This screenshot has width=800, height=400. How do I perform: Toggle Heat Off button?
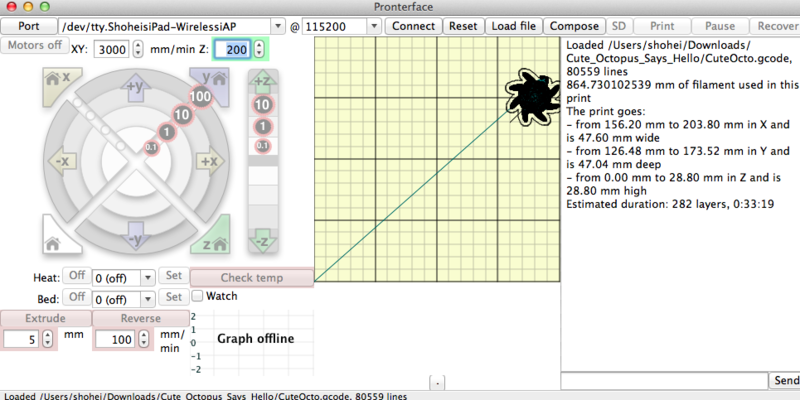[77, 276]
